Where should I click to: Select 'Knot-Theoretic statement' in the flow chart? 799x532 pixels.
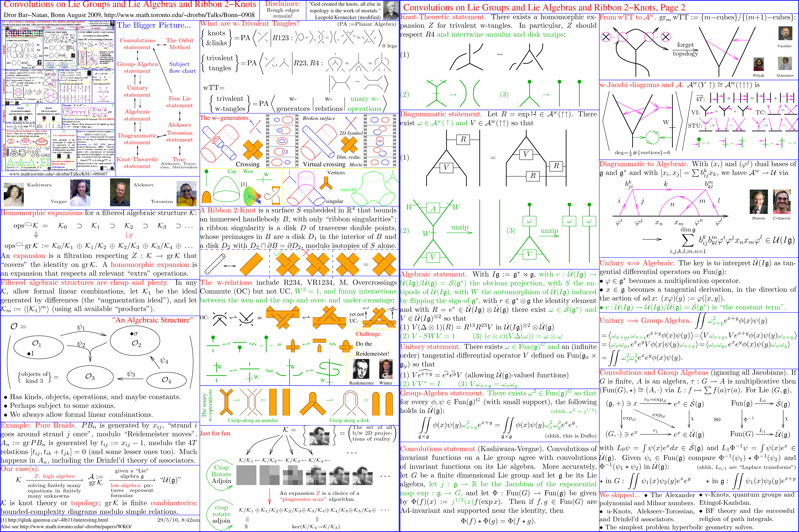point(137,163)
